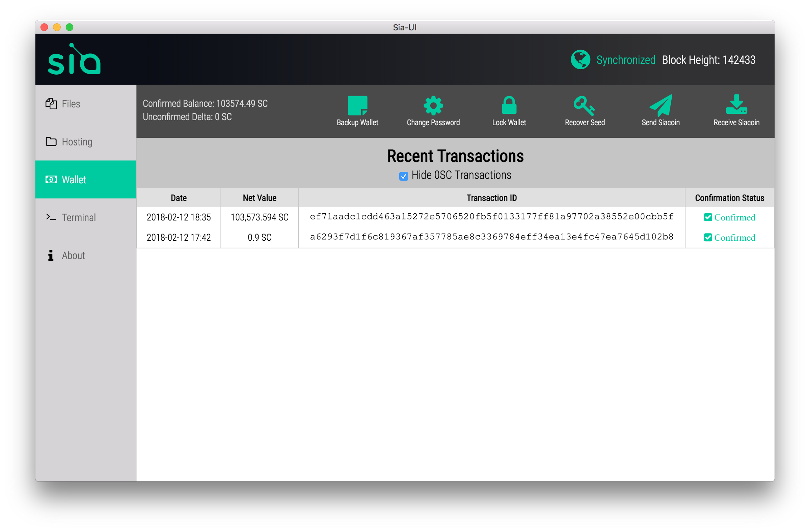810x532 pixels.
Task: Click Confirmed checkmark on second transaction
Action: pyautogui.click(x=708, y=237)
